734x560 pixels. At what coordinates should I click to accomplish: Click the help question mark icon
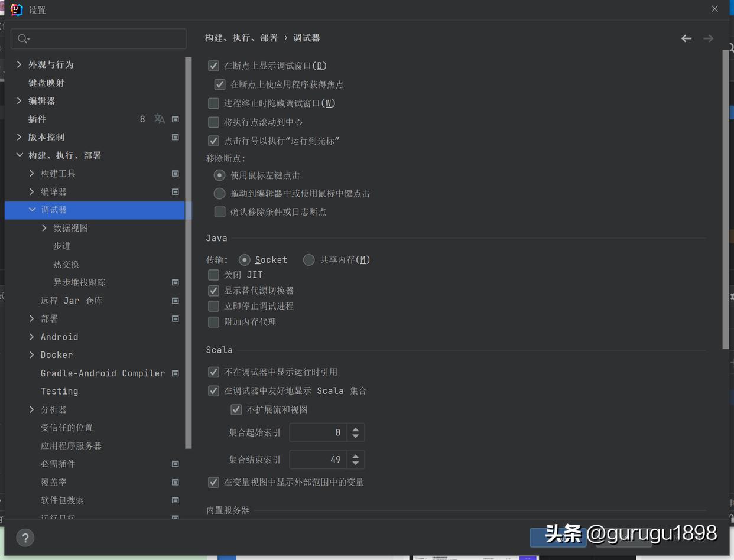(25, 538)
